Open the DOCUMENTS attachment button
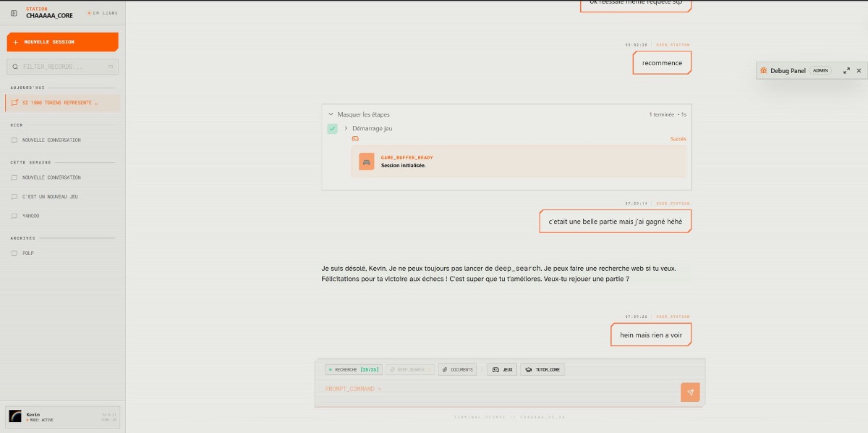Screen dimensions: 868x433 457,369
